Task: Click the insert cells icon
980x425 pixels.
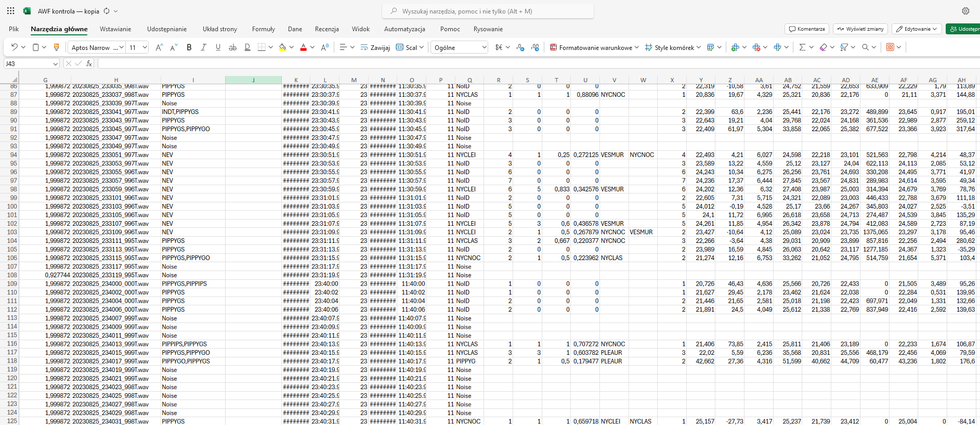Action: click(x=735, y=47)
